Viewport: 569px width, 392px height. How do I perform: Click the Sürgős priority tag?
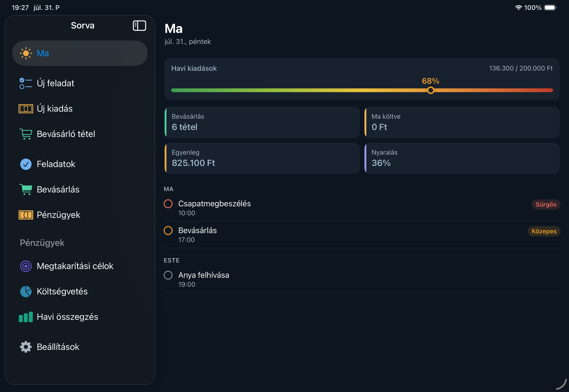pyautogui.click(x=546, y=204)
